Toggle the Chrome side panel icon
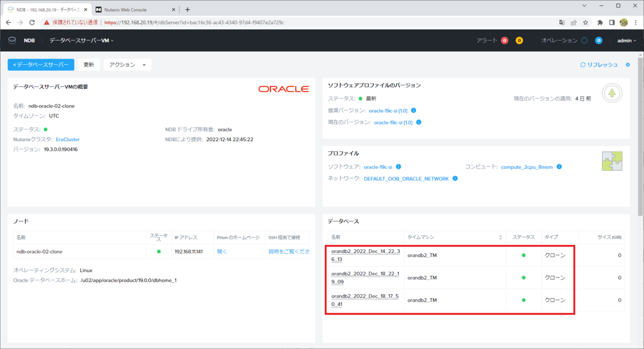Screen dimensions: 644x349 point(612,23)
